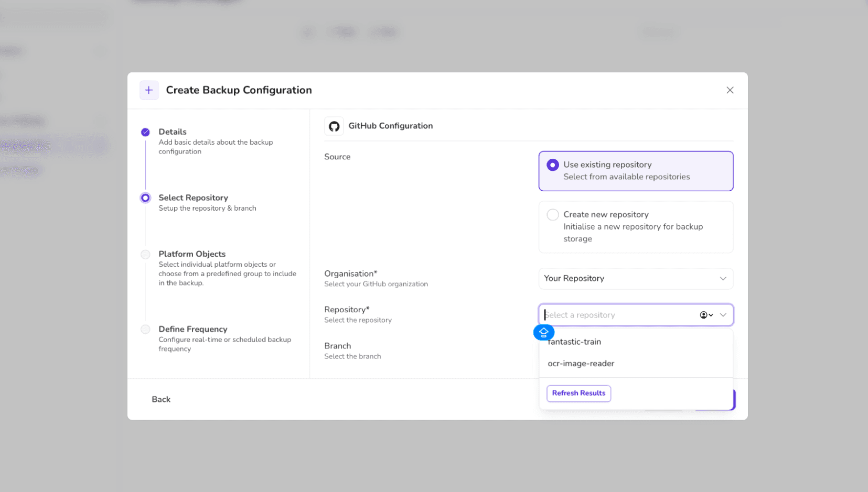Pick ocr-image-reader from the repository list

pos(581,364)
